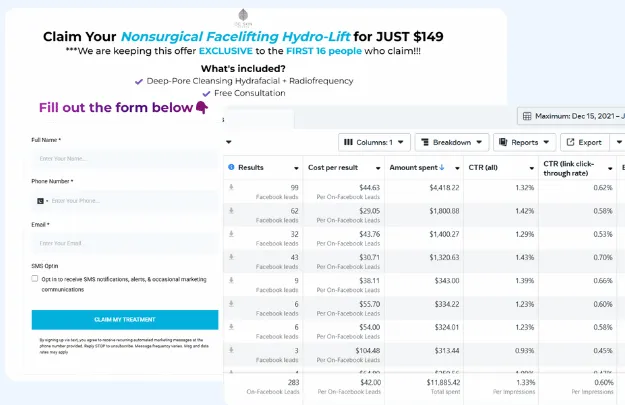This screenshot has width=625, height=405.
Task: Open the Reports dropdown menu
Action: [525, 142]
